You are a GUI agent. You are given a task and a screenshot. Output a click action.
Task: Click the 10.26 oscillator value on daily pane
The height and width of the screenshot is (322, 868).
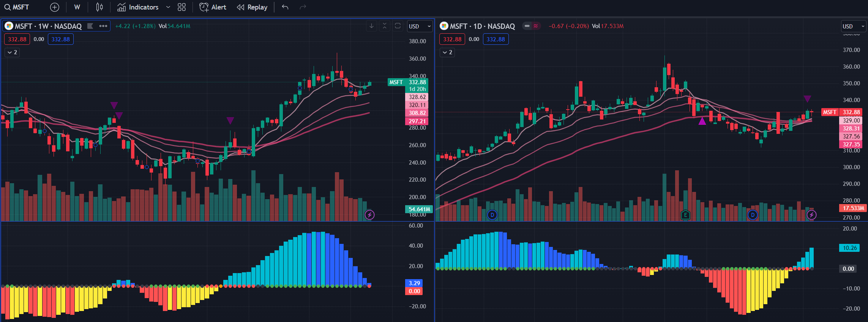click(x=849, y=248)
